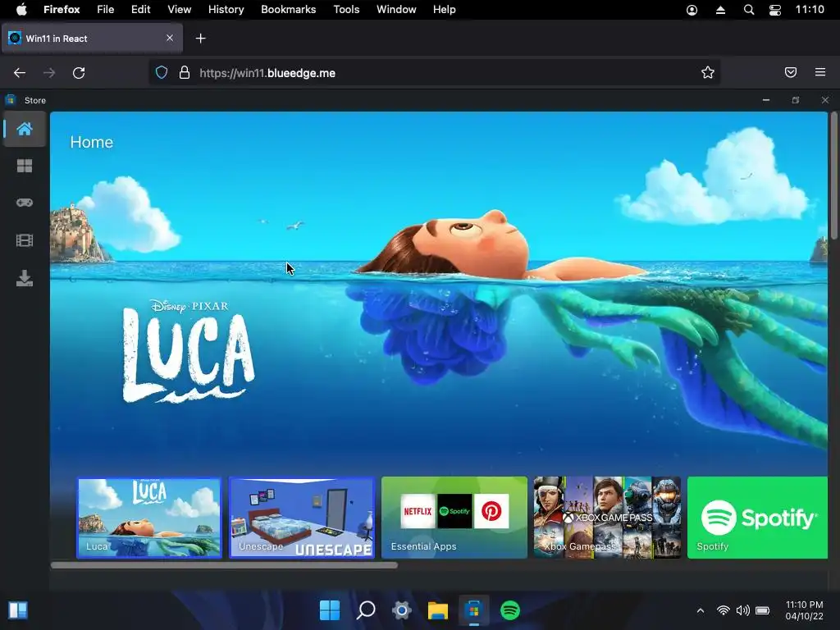This screenshot has height=630, width=840.
Task: Close the Store window
Action: (825, 100)
